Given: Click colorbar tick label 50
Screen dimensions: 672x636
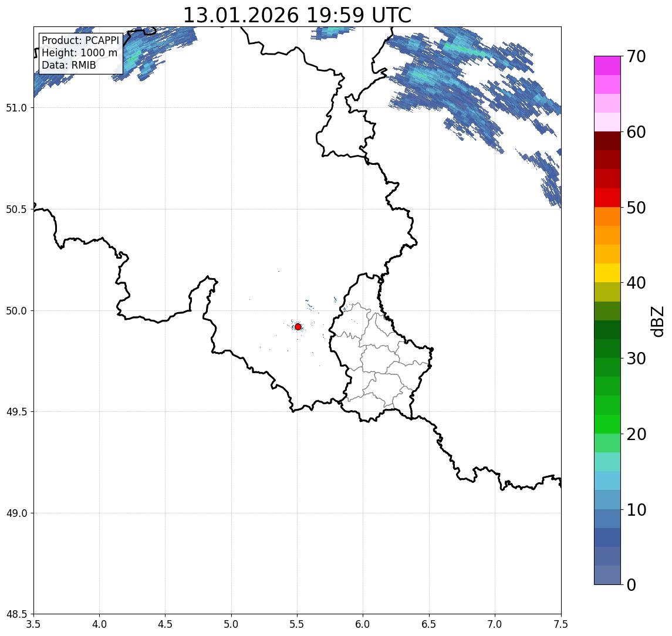Looking at the screenshot, I should point(636,208).
